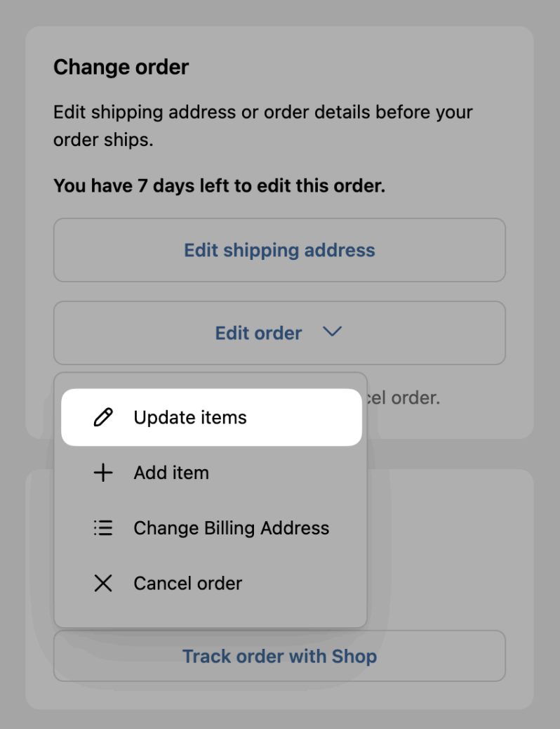Click the X icon beside Cancel order
The width and height of the screenshot is (560, 729).
[x=103, y=583]
